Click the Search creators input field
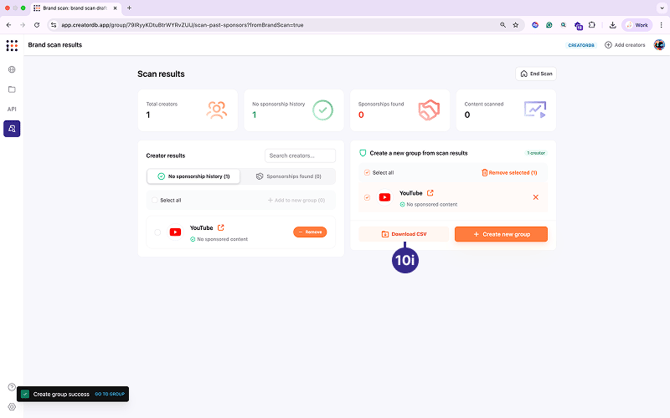The width and height of the screenshot is (670, 418). click(x=300, y=155)
